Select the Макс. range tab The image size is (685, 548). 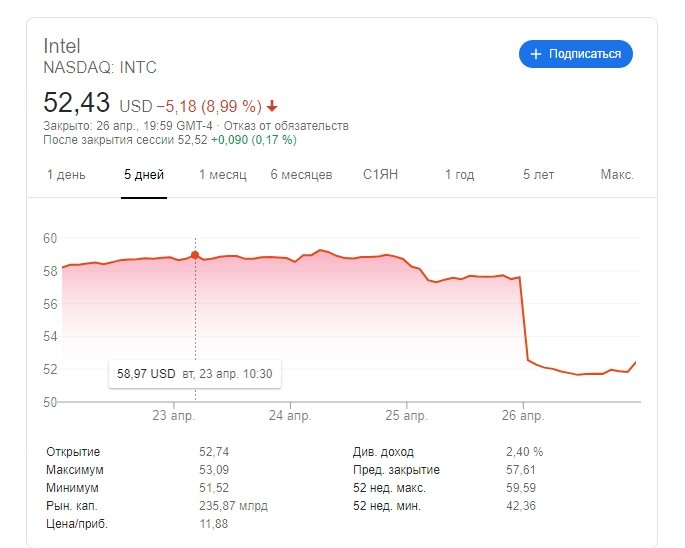coord(617,175)
